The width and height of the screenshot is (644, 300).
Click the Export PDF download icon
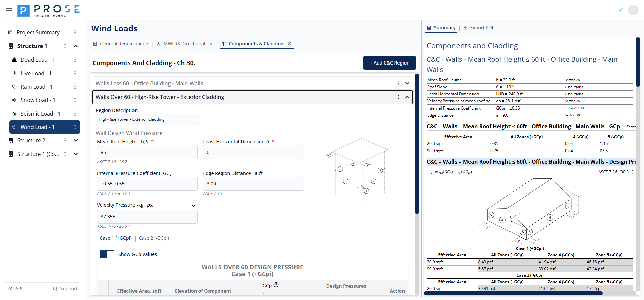pyautogui.click(x=465, y=28)
